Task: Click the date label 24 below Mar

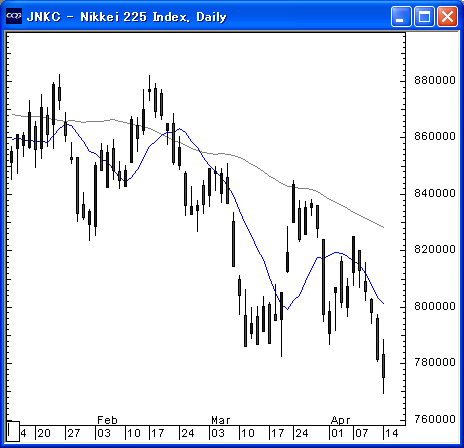Action: click(x=302, y=433)
